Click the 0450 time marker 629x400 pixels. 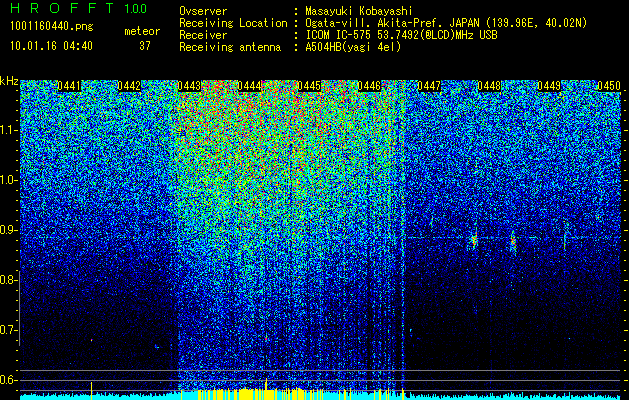pyautogui.click(x=609, y=86)
